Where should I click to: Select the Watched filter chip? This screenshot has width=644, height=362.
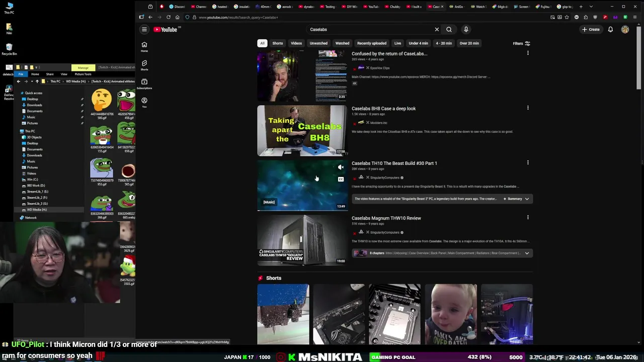pyautogui.click(x=342, y=43)
